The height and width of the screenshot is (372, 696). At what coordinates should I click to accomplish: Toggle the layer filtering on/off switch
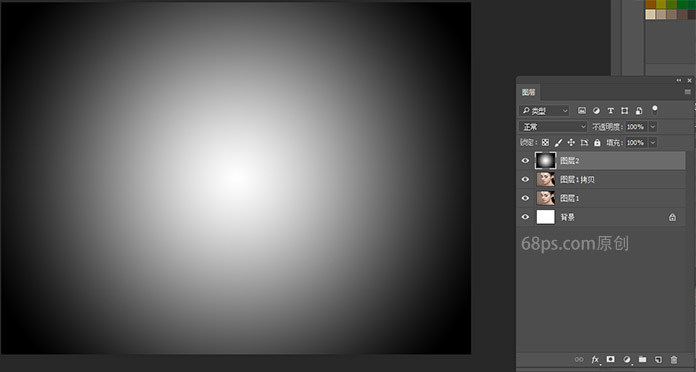[654, 110]
